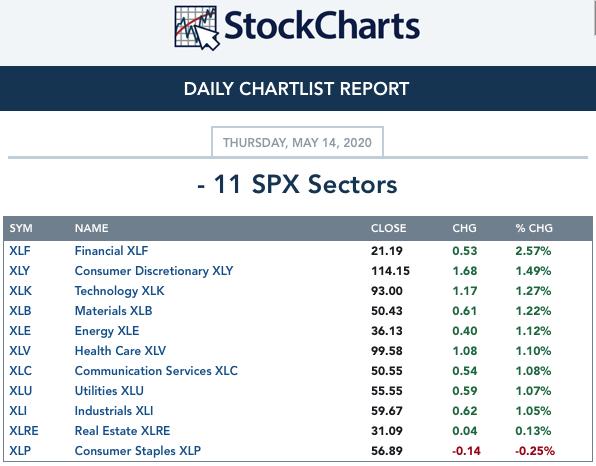Click the Thursday, May 14, 2020 date box
Image resolution: width=596 pixels, height=466 pixels.
point(297,142)
